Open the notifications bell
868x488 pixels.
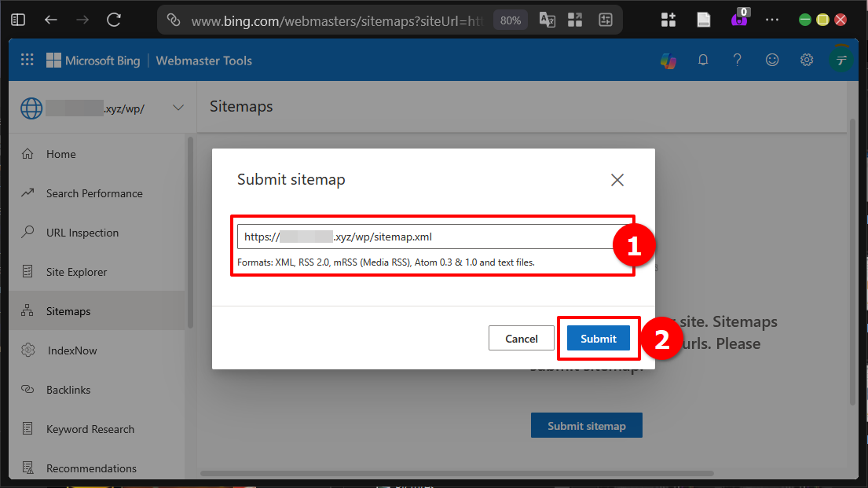coord(703,60)
